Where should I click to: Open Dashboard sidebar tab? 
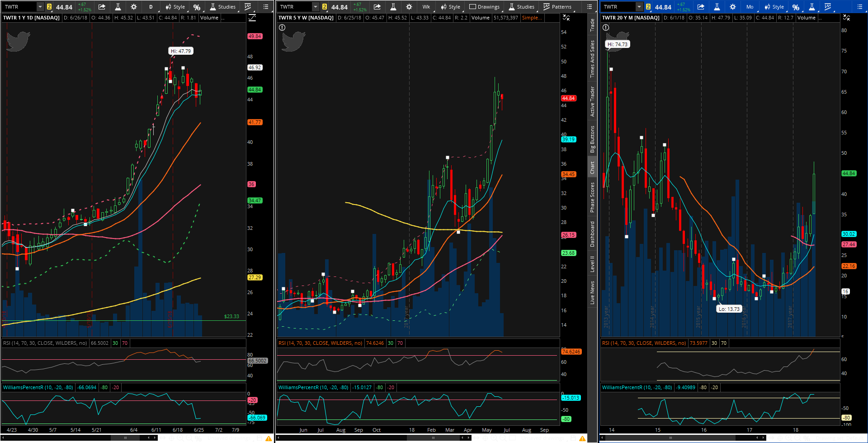(592, 234)
